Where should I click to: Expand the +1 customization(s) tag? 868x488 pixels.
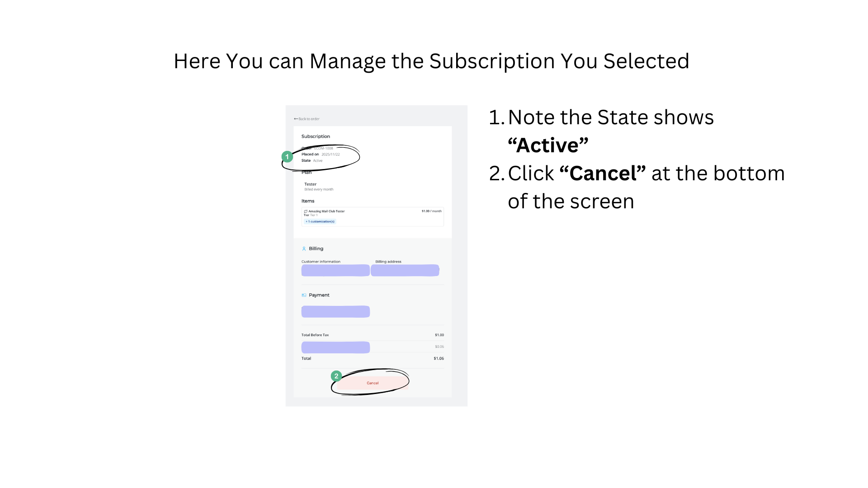pos(320,221)
